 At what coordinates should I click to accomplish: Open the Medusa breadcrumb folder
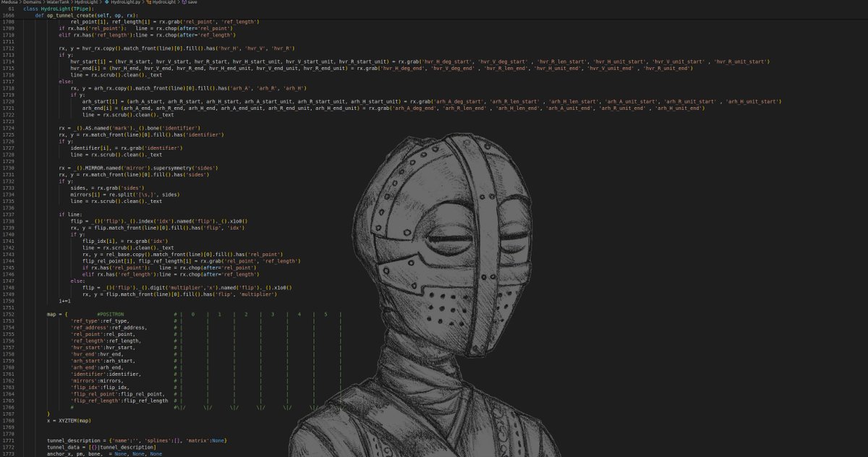(11, 3)
